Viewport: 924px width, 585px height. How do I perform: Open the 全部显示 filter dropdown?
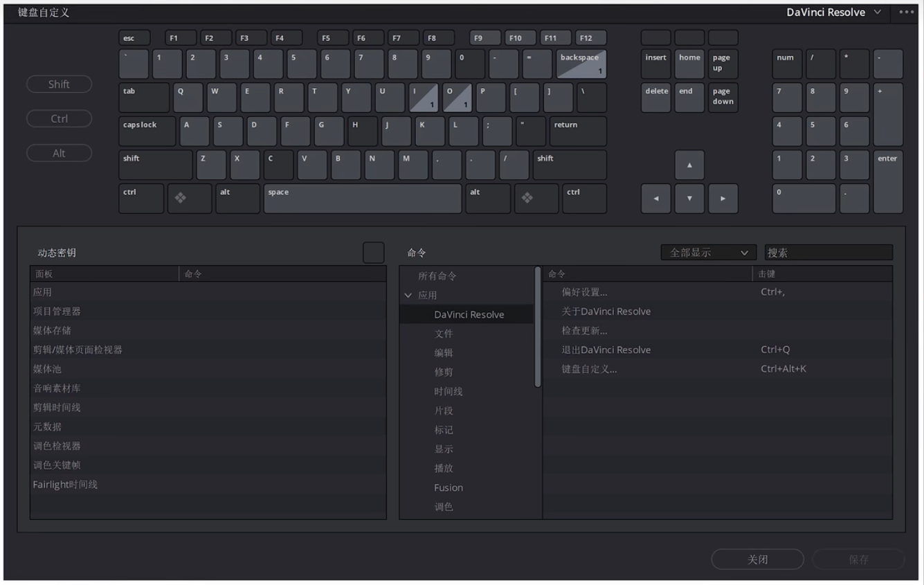click(x=708, y=253)
